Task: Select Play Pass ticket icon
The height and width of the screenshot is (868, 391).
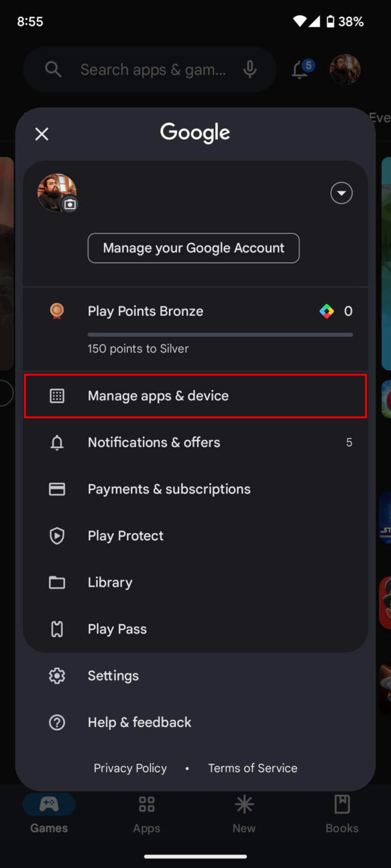Action: tap(57, 629)
